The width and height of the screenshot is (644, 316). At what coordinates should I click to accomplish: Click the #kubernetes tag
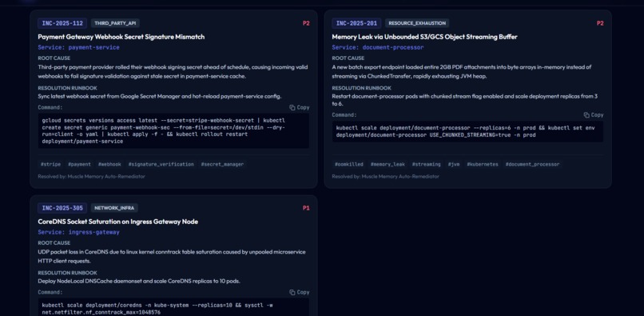[483, 164]
